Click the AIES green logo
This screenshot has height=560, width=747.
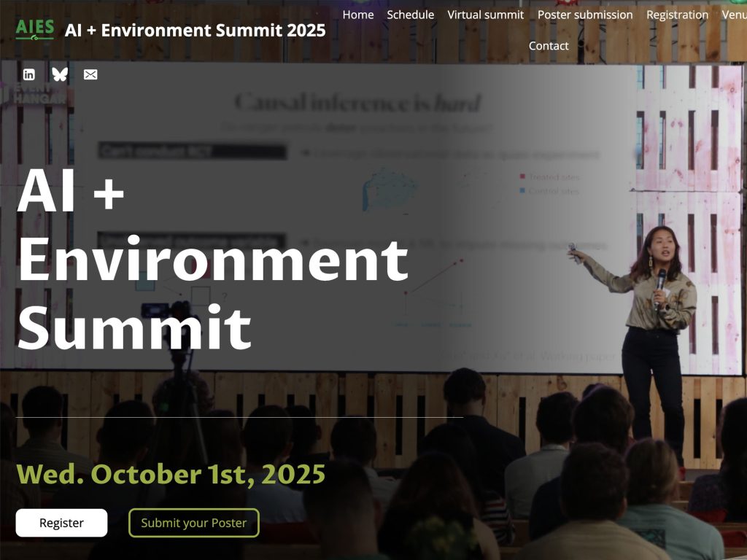35,28
